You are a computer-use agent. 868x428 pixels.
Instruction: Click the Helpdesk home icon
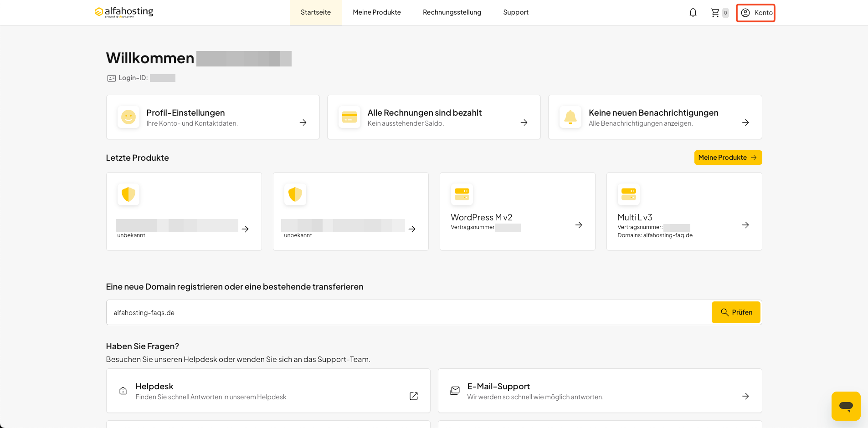coord(123,391)
